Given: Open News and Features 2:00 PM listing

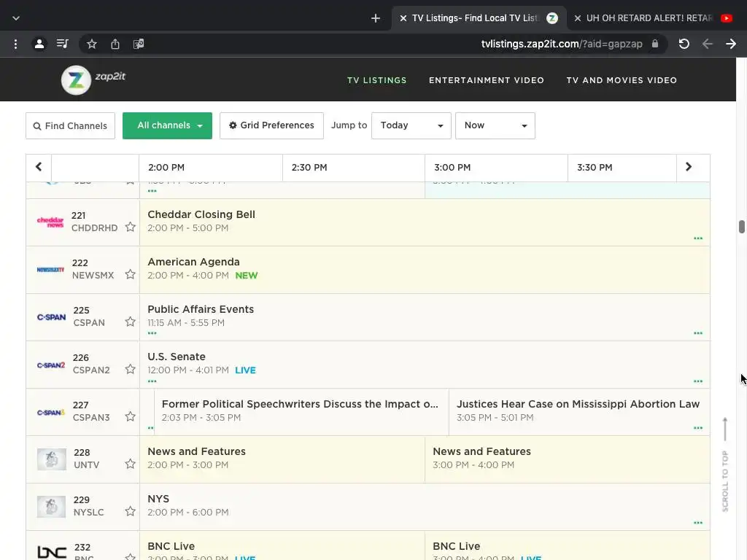Looking at the screenshot, I should coord(282,459).
